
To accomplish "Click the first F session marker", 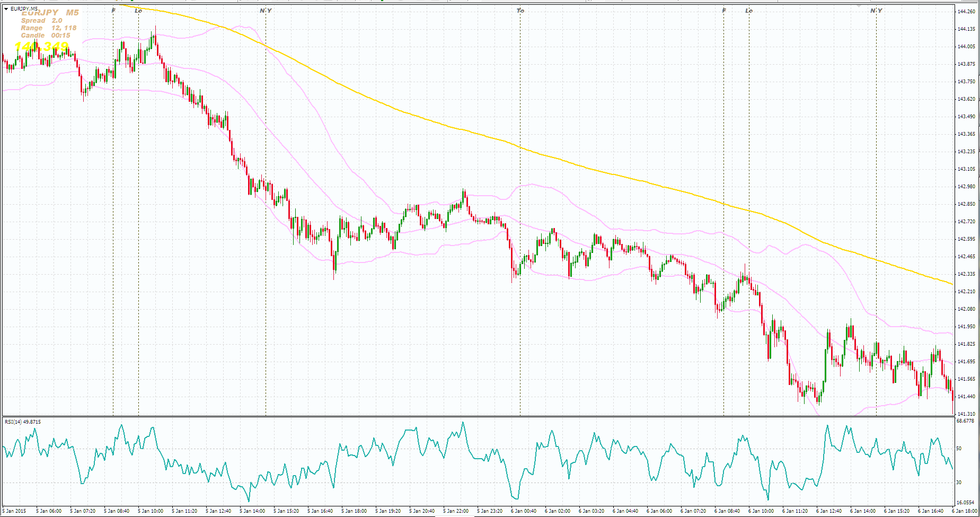I will click(113, 11).
